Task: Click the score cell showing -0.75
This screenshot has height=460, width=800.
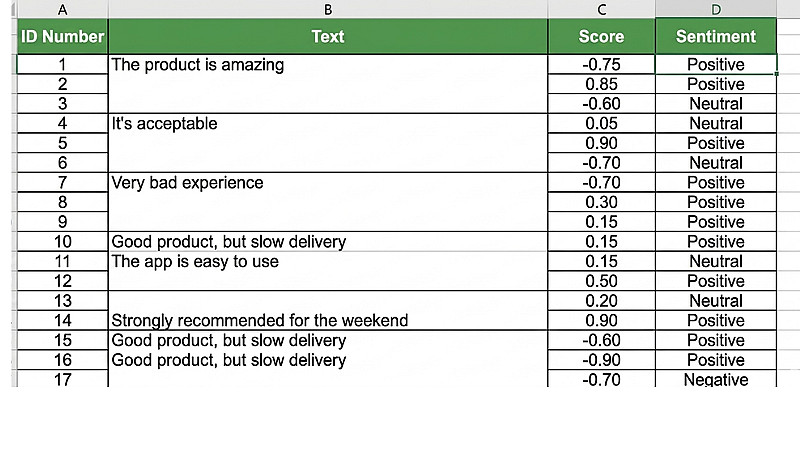Action: pyautogui.click(x=601, y=65)
